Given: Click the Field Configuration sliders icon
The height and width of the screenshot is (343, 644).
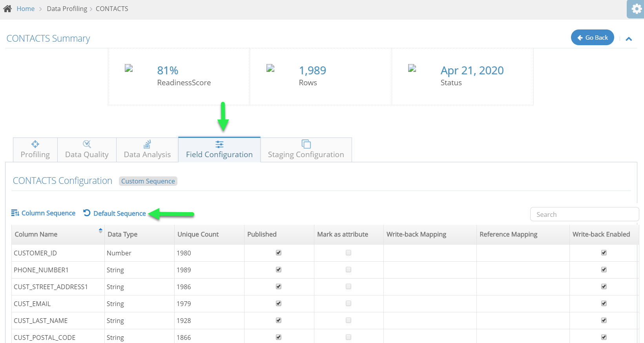Looking at the screenshot, I should 219,144.
